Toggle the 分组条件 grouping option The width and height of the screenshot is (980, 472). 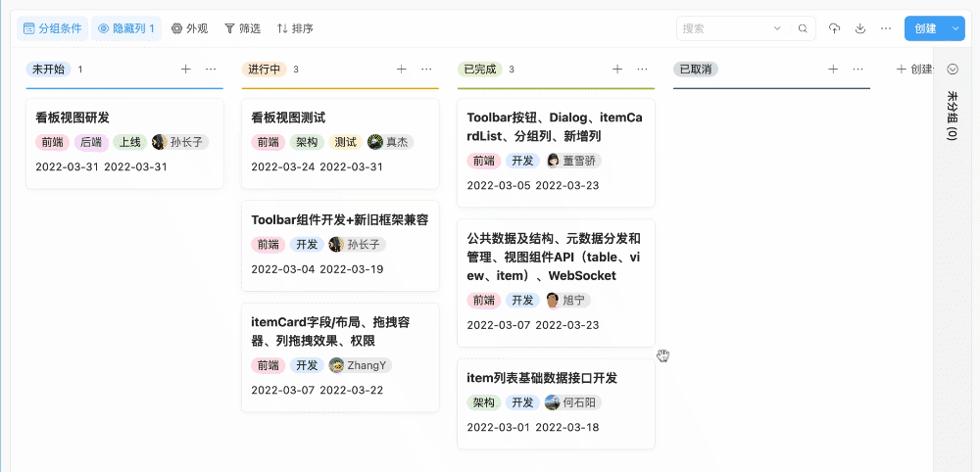pyautogui.click(x=52, y=28)
